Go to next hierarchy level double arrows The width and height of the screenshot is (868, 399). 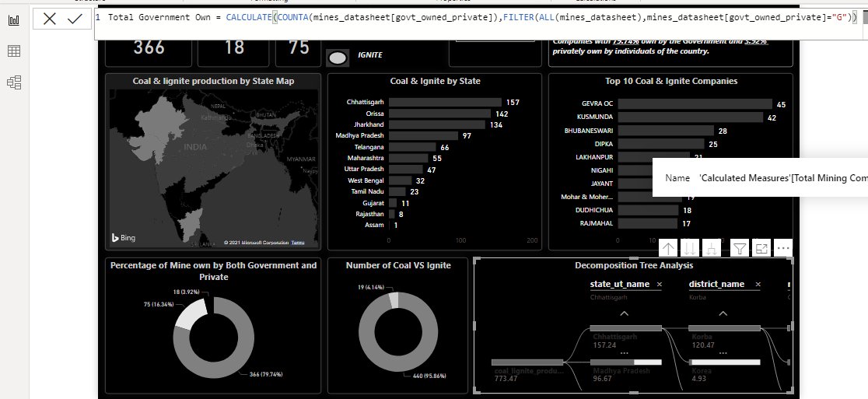(x=690, y=249)
